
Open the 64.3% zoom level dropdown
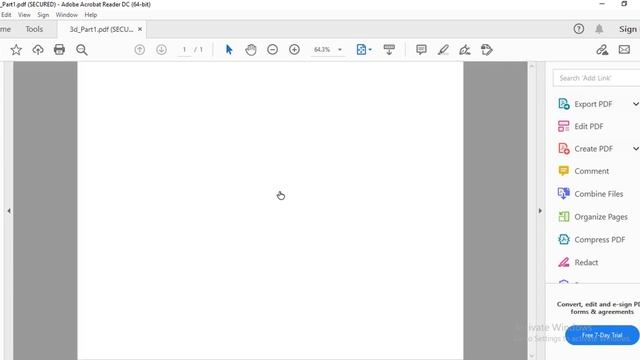[x=327, y=50]
